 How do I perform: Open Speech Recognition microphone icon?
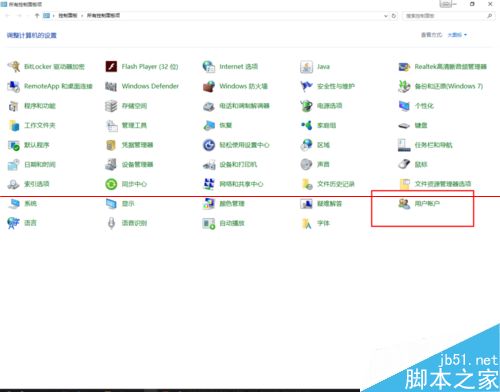pos(111,223)
